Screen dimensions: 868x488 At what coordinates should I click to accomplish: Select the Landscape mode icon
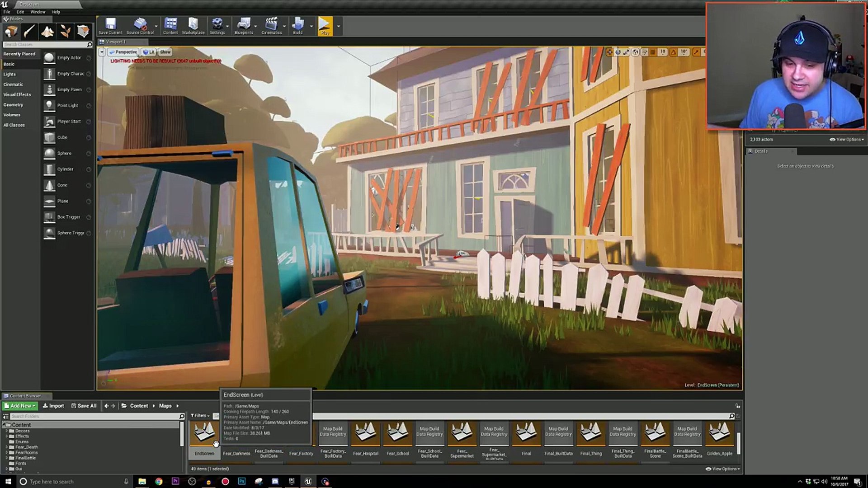pos(47,31)
